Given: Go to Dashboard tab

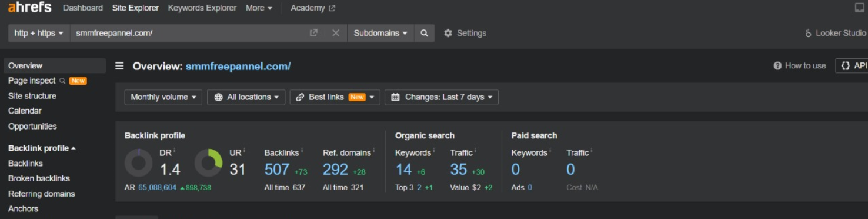Looking at the screenshot, I should click(x=82, y=8).
